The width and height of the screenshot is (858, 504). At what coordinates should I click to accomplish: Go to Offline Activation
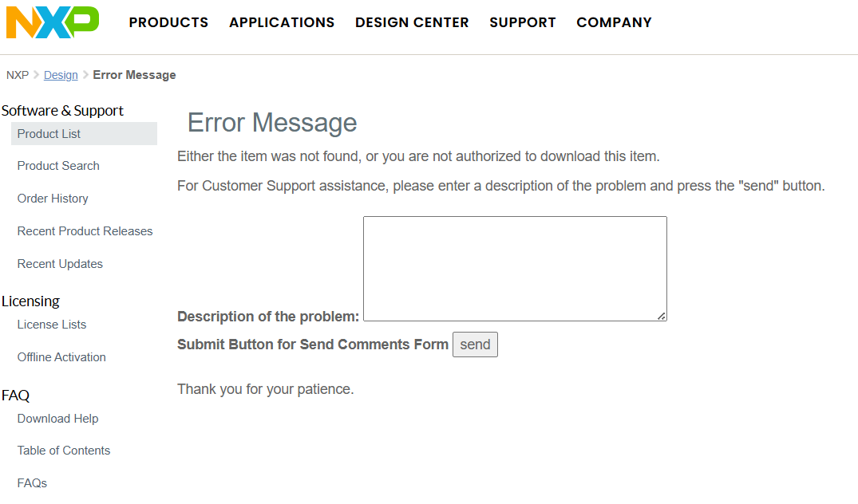[x=61, y=357]
